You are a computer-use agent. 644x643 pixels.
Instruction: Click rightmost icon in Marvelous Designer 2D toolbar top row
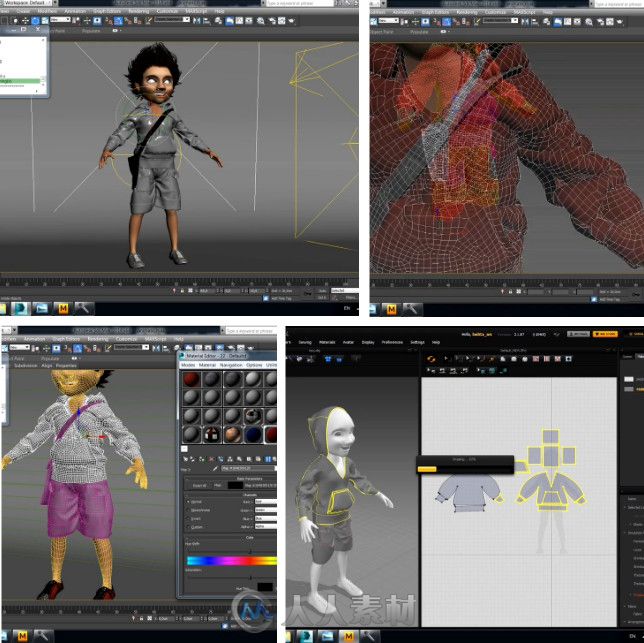568,359
